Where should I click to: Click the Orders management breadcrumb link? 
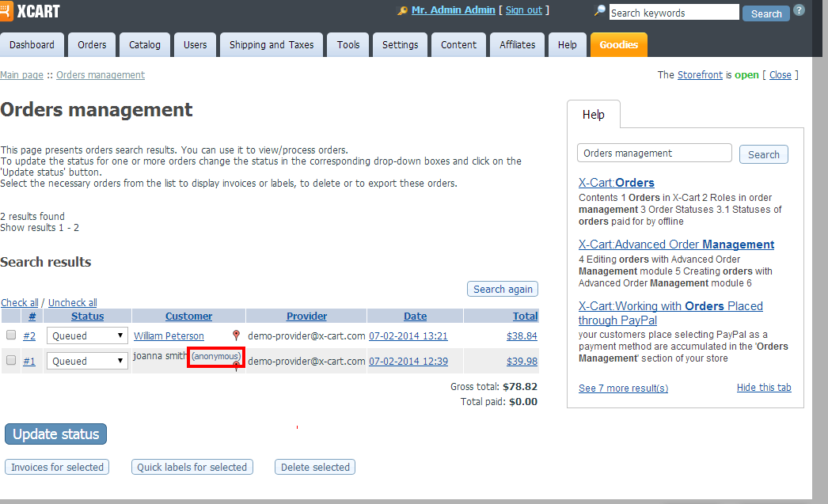pyautogui.click(x=101, y=75)
